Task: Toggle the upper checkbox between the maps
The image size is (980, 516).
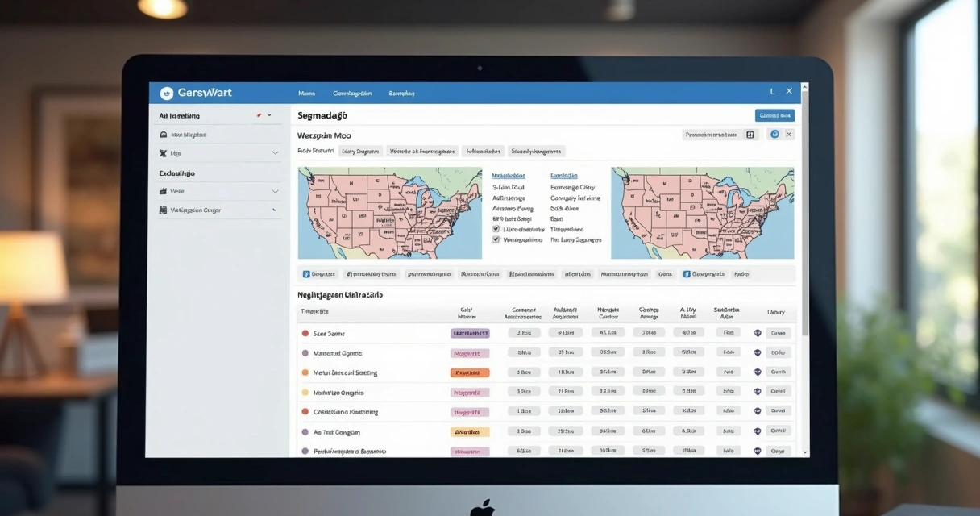Action: [x=496, y=229]
